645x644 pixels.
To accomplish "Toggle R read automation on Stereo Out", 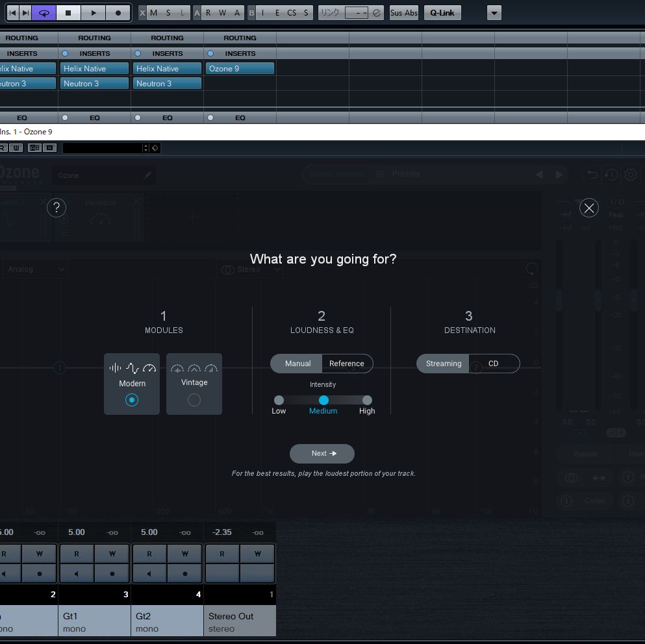I will [x=222, y=554].
